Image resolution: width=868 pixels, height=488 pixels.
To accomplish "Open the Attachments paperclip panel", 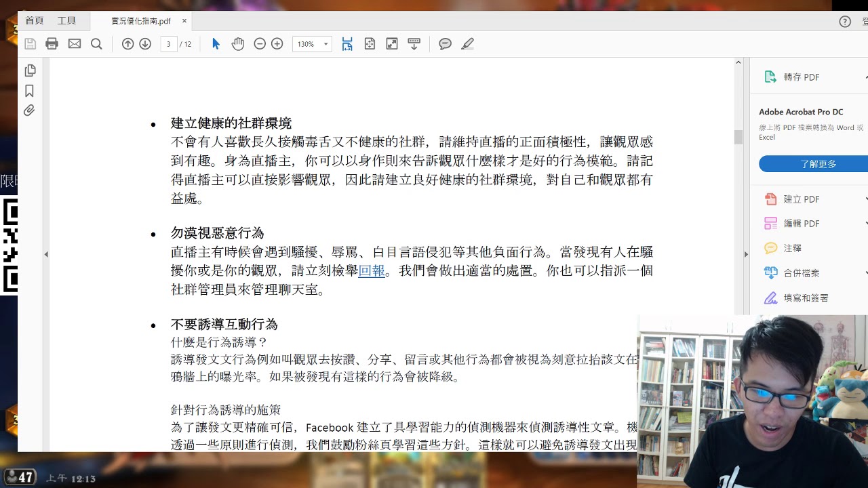I will tap(29, 110).
